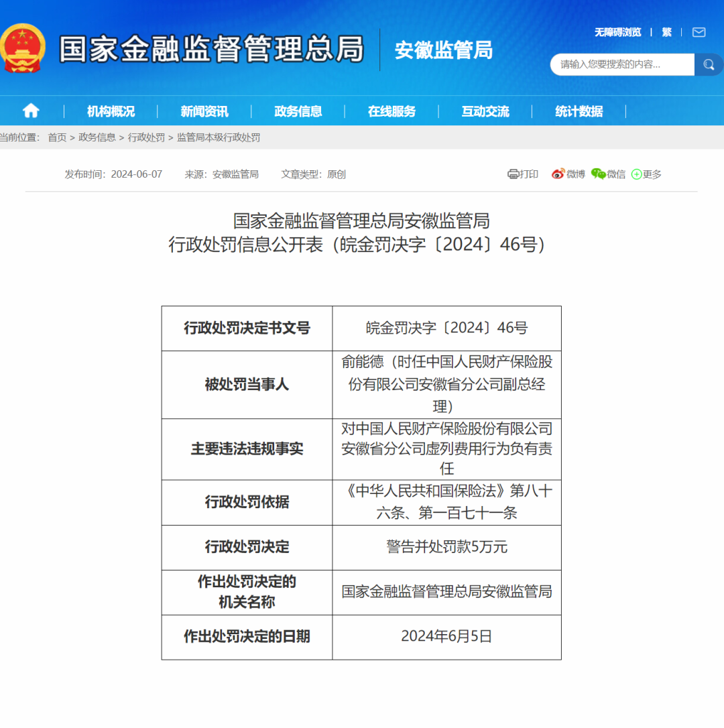Open the 统计数据 menu
The height and width of the screenshot is (728, 724).
click(x=579, y=111)
